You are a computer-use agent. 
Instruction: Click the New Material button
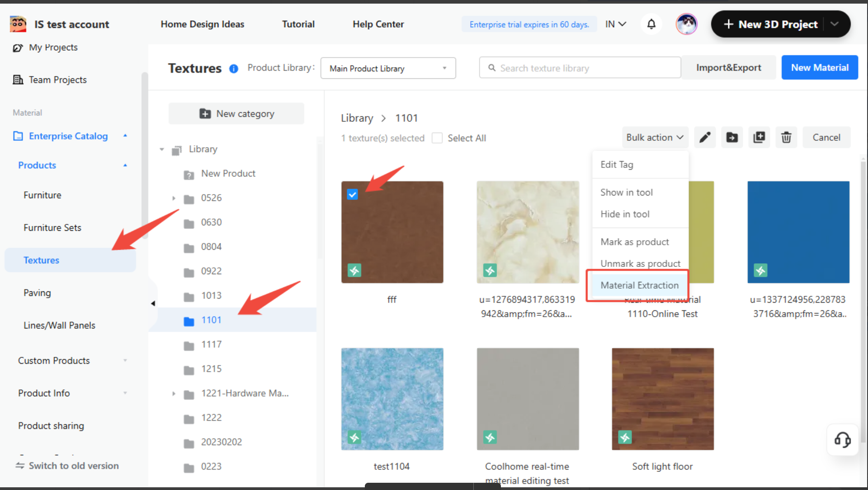click(819, 67)
